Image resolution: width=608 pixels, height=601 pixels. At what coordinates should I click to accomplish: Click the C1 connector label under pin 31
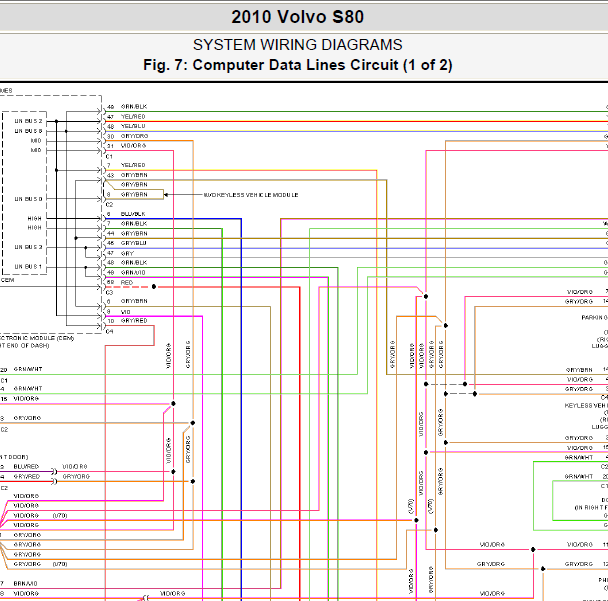tap(109, 157)
